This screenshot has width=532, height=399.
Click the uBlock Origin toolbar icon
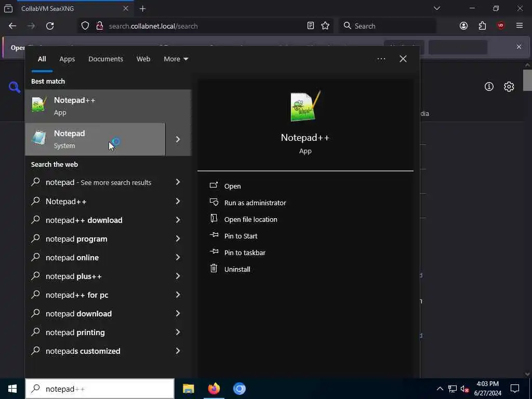[501, 26]
